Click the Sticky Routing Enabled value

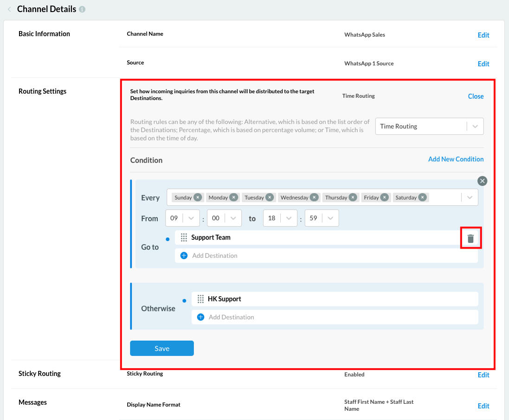pos(354,375)
